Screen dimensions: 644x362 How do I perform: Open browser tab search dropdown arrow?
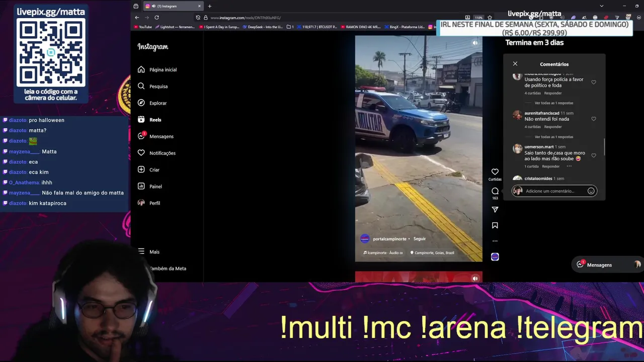[601, 6]
